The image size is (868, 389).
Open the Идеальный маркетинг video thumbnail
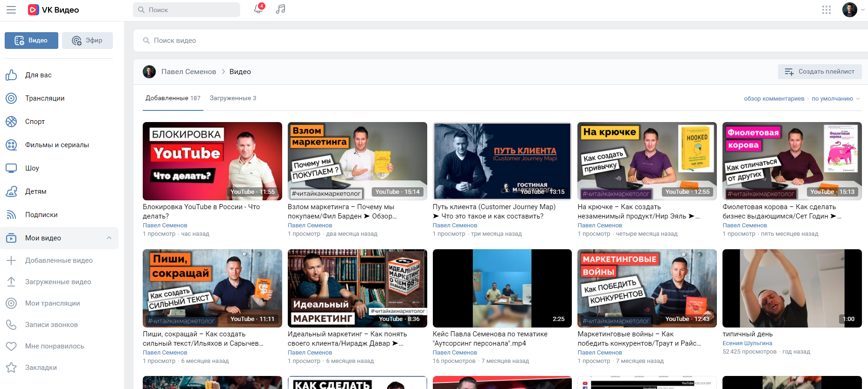[357, 288]
